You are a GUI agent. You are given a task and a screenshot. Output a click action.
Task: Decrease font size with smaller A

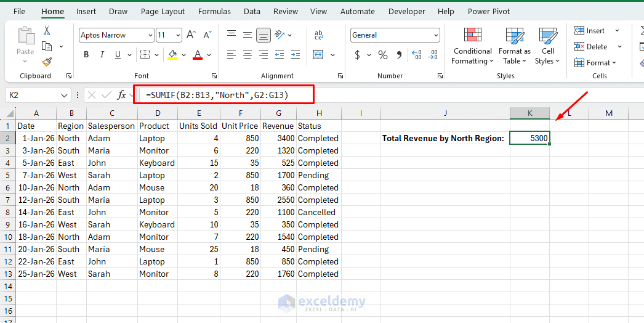pos(207,35)
